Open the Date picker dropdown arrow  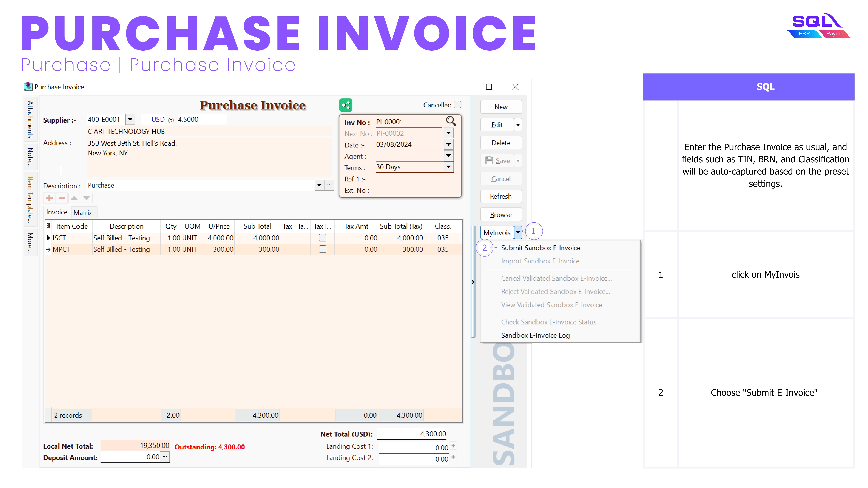point(448,144)
